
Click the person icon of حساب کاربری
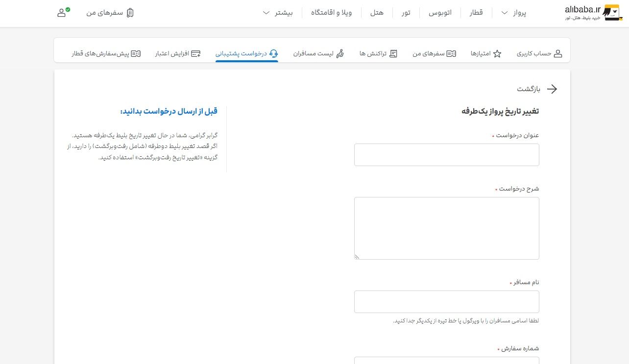[x=558, y=54]
